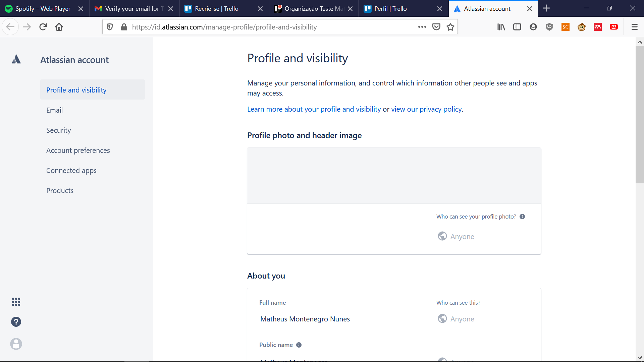The image size is (644, 362).
Task: Open Learn more about profile and visibility link
Action: coord(314,109)
